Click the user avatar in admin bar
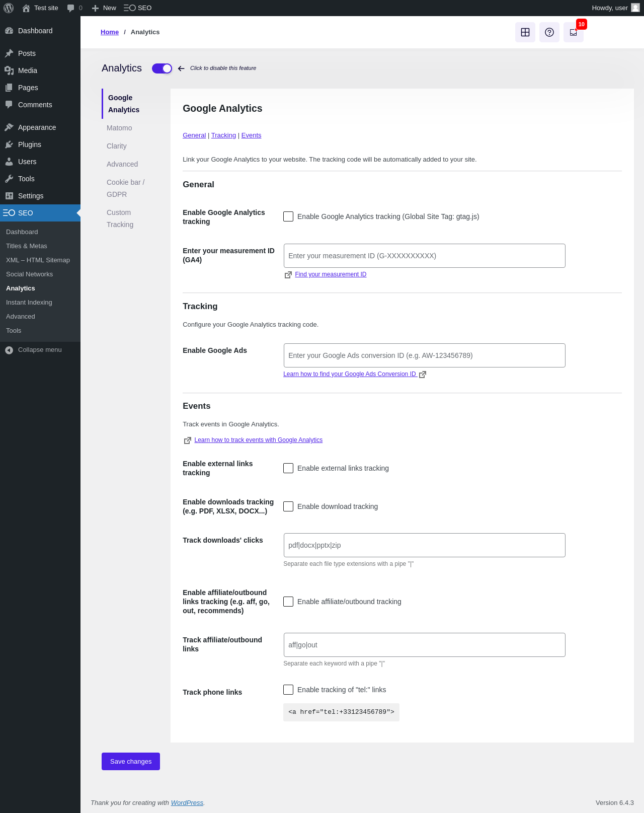The width and height of the screenshot is (644, 813). tap(635, 8)
